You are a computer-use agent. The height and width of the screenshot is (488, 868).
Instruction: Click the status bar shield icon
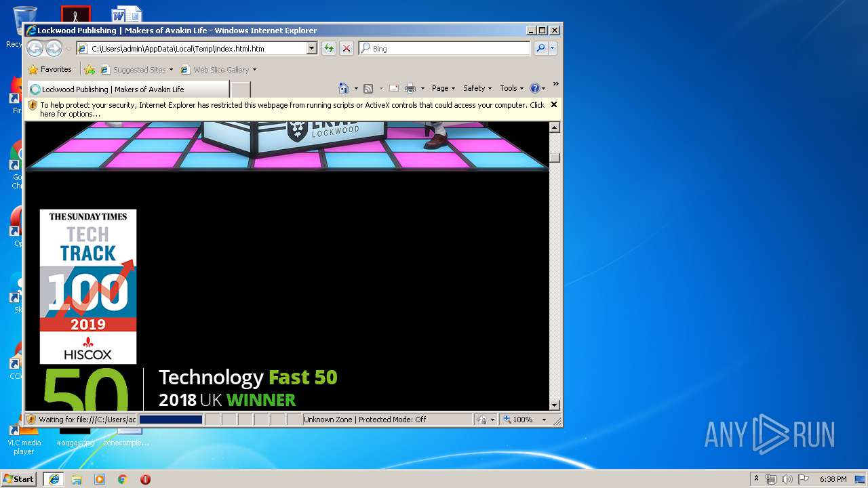coord(31,420)
